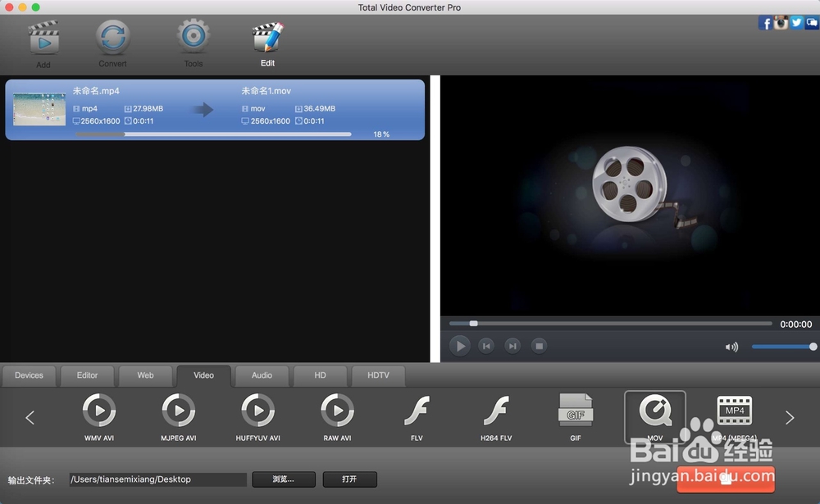
Task: Show more formats with right arrow
Action: coord(790,417)
